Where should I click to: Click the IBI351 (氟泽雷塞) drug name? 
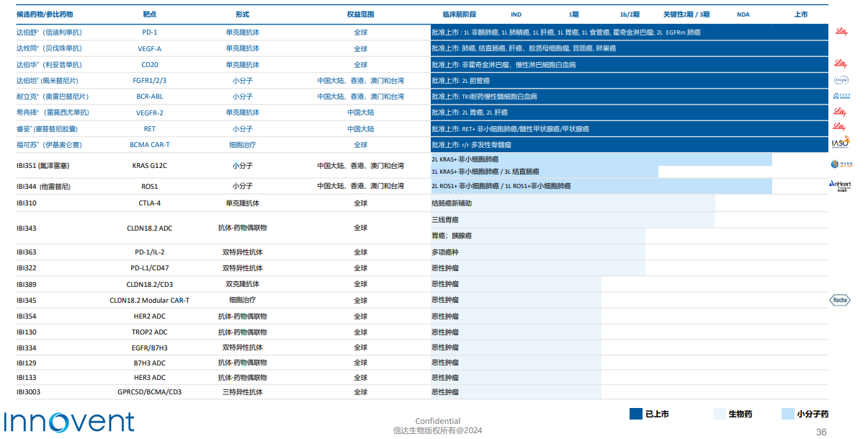click(43, 166)
